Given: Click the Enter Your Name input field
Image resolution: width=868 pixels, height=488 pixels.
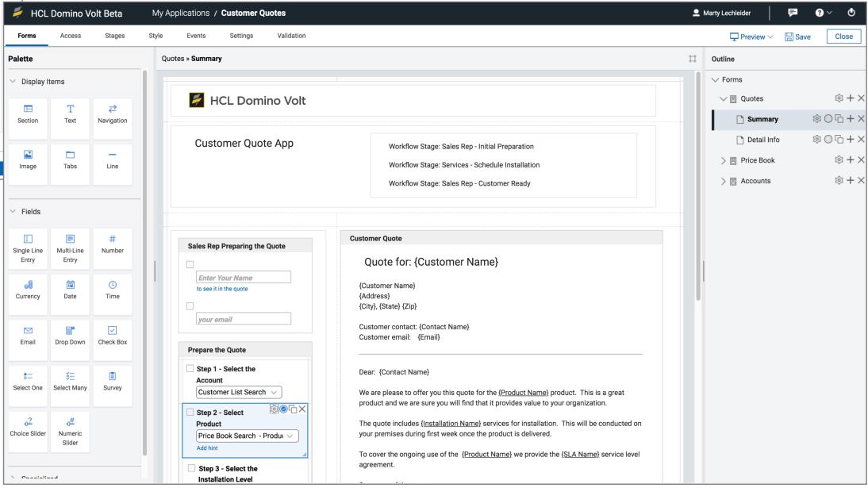Looking at the screenshot, I should click(243, 277).
